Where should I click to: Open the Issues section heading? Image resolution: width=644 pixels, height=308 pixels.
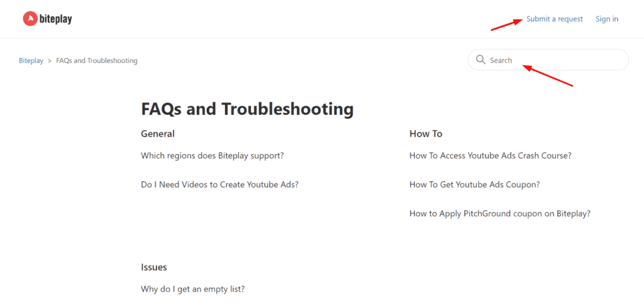[154, 267]
